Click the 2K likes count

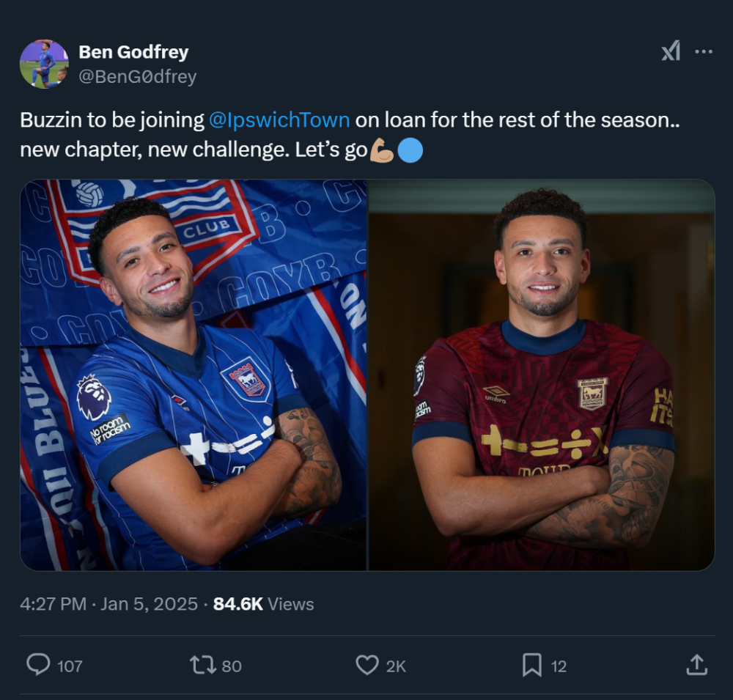(x=396, y=666)
